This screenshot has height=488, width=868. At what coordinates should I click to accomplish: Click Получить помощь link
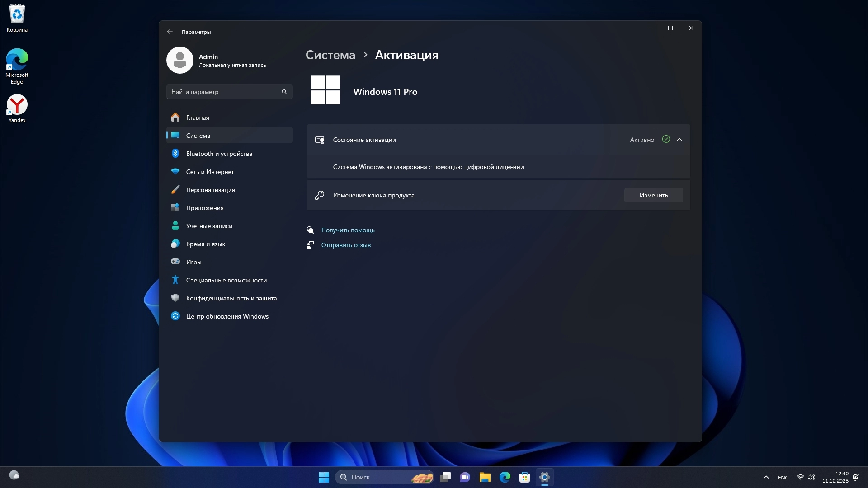(348, 230)
